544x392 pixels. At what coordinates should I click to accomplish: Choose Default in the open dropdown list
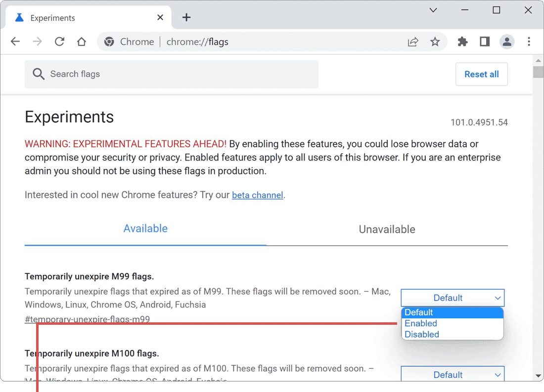pos(453,312)
